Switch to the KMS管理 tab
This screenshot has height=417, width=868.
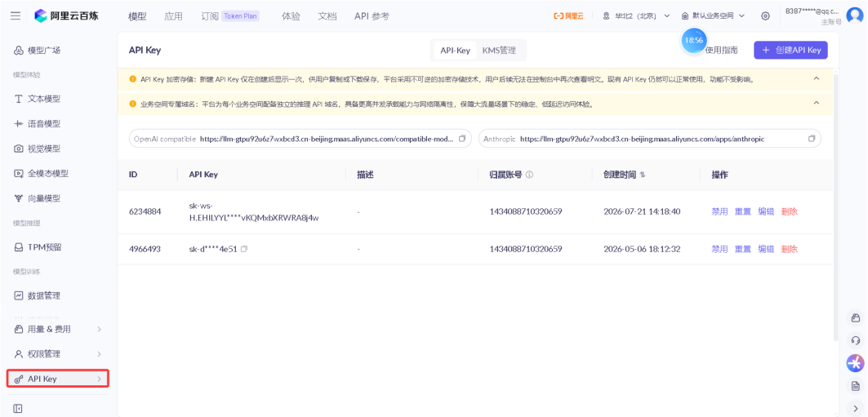tap(499, 51)
